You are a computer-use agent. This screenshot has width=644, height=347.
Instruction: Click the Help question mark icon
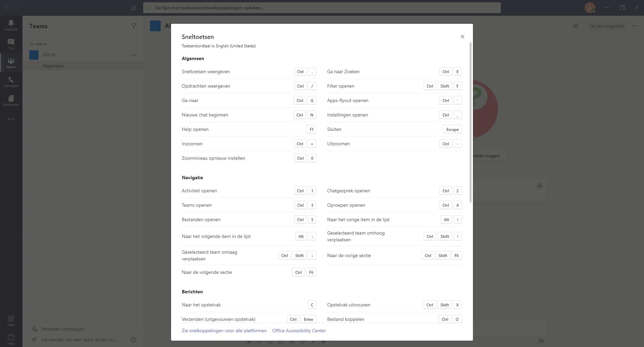point(11,339)
